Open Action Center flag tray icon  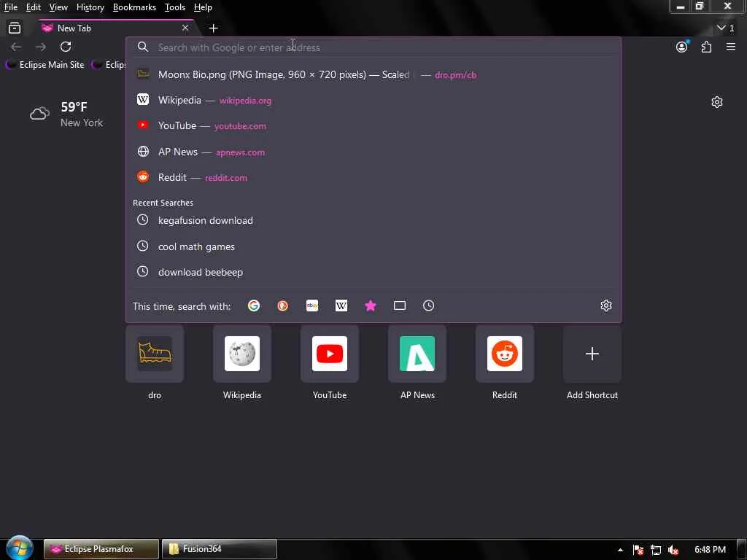638,550
